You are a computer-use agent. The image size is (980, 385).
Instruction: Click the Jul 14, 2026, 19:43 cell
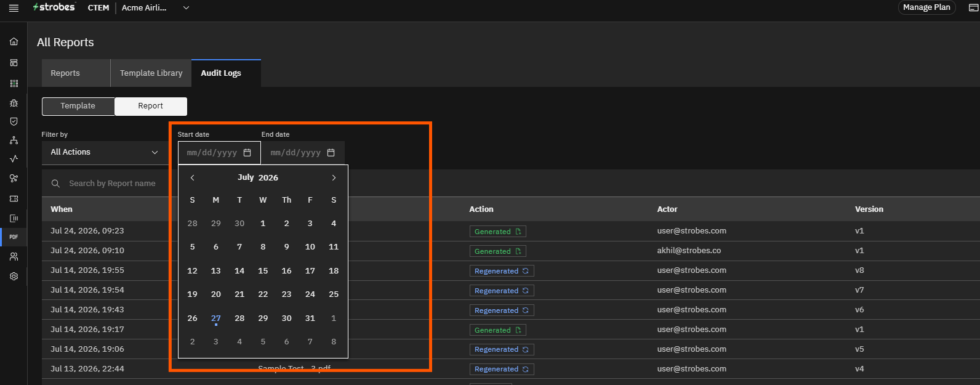coord(87,310)
